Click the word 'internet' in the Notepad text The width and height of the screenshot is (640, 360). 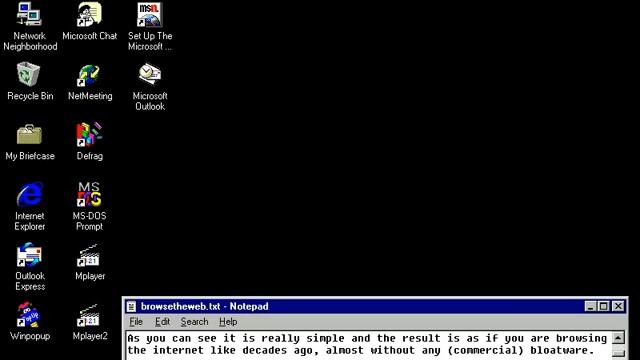click(178, 350)
